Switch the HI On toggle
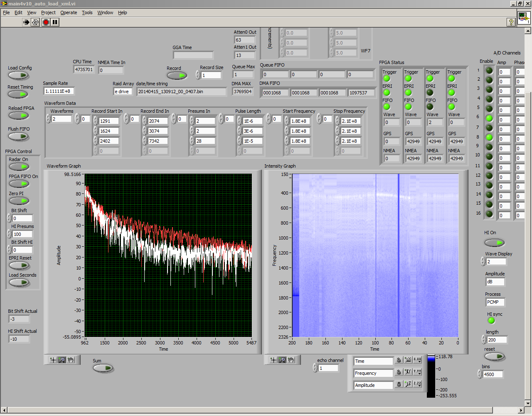The height and width of the screenshot is (416, 532). (x=494, y=242)
